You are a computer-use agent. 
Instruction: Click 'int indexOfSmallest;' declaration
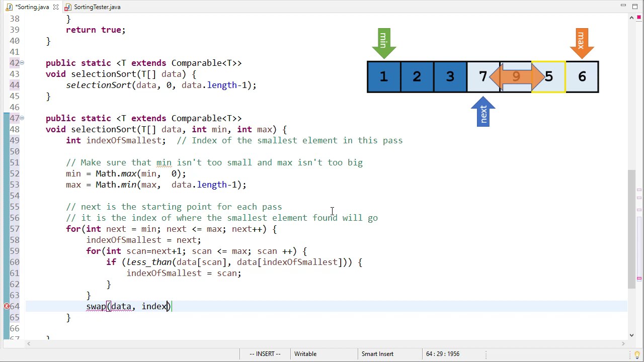pos(116,140)
